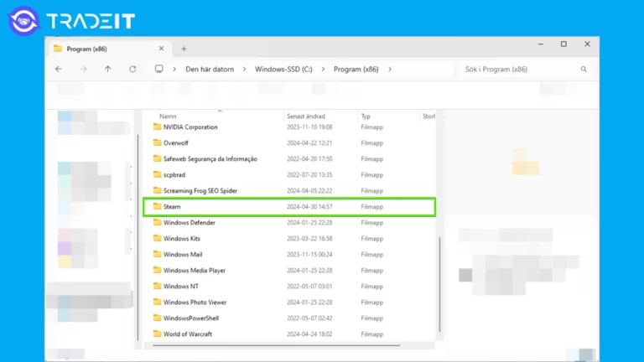Click the Den här datorn breadcrumb

pyautogui.click(x=210, y=69)
